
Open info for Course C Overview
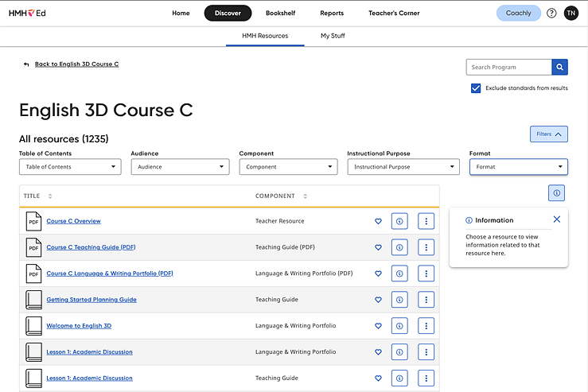pos(399,221)
